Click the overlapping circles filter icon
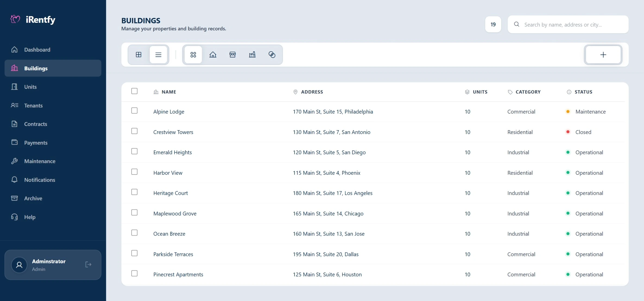This screenshot has width=644, height=301. pos(272,55)
